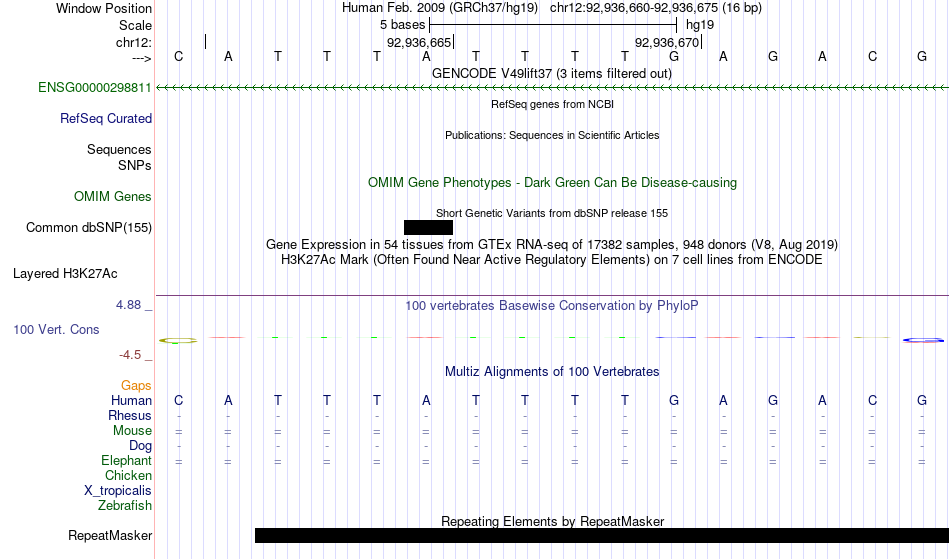
Task: Click the Human Feb. 2009 window position text
Action: pyautogui.click(x=552, y=8)
